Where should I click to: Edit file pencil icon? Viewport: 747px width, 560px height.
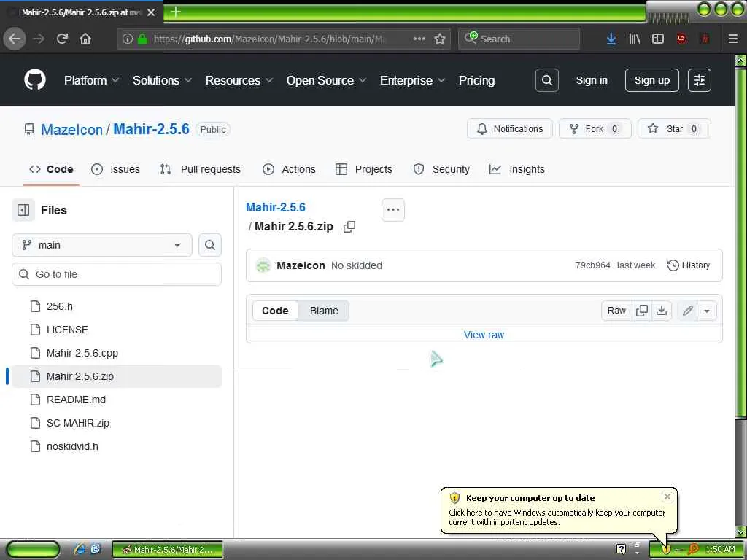click(687, 311)
